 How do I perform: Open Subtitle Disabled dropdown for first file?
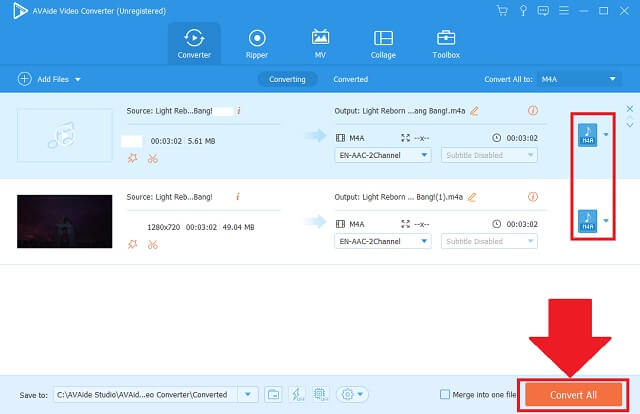coord(489,155)
